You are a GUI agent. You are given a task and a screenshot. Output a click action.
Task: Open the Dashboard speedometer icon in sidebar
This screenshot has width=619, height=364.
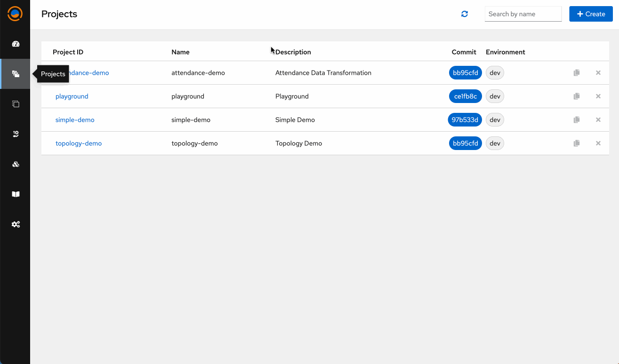tap(16, 44)
